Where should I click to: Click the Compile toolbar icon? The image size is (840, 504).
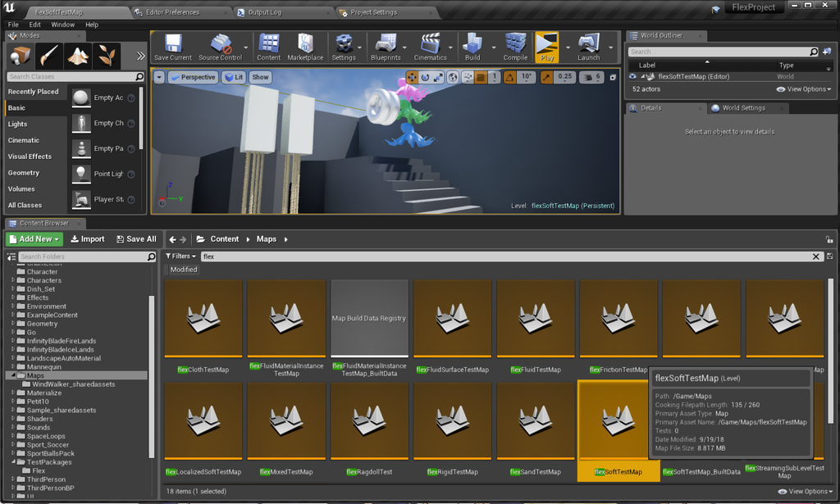pyautogui.click(x=515, y=47)
